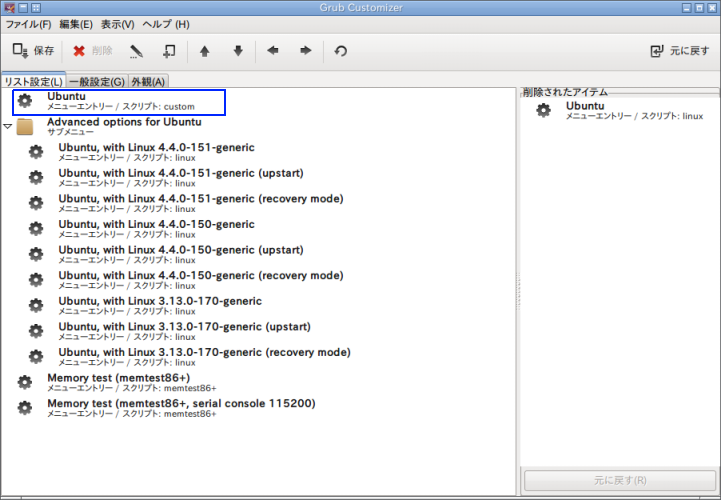Click the create new entry icon

click(x=169, y=51)
